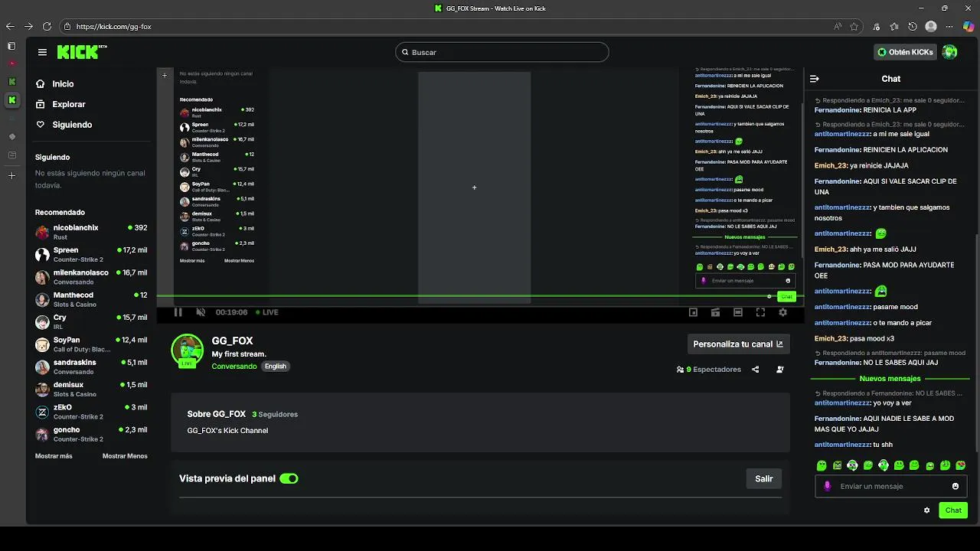Unmute the stream volume
980x551 pixels.
pos(201,312)
